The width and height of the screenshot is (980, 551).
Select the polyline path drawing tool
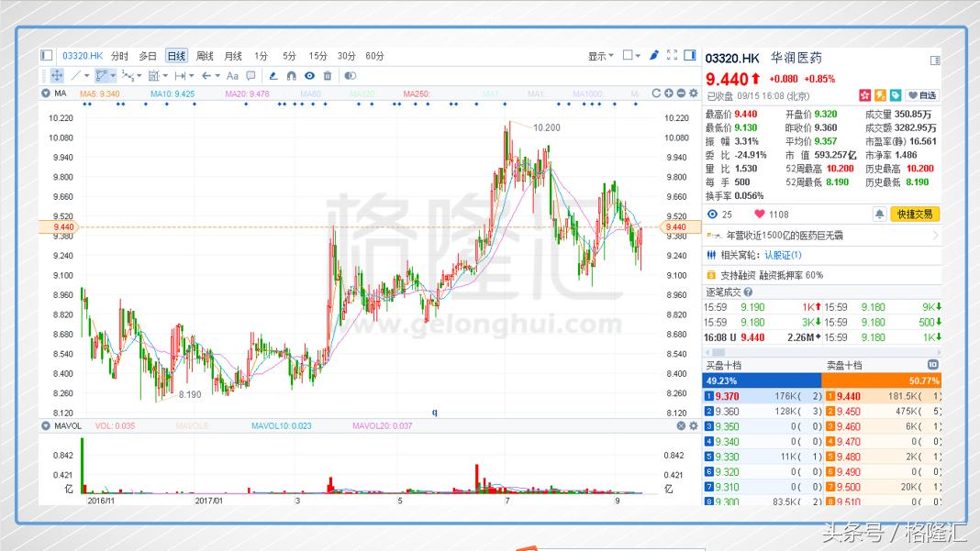(x=102, y=75)
